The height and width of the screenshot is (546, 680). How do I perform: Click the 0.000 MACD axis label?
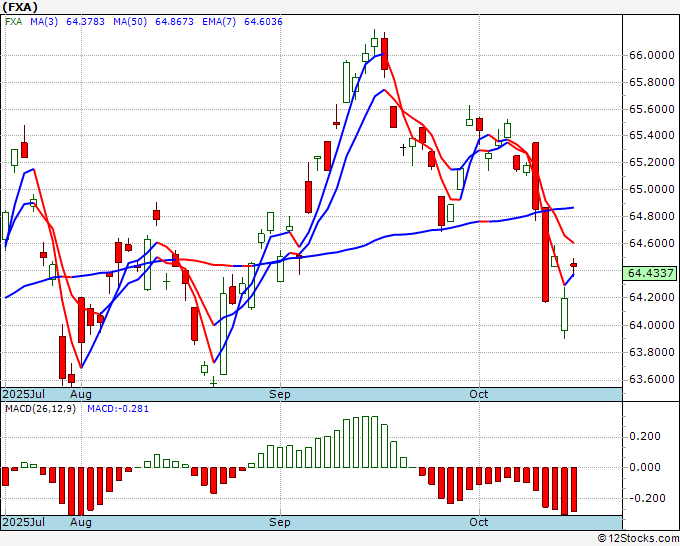(645, 468)
